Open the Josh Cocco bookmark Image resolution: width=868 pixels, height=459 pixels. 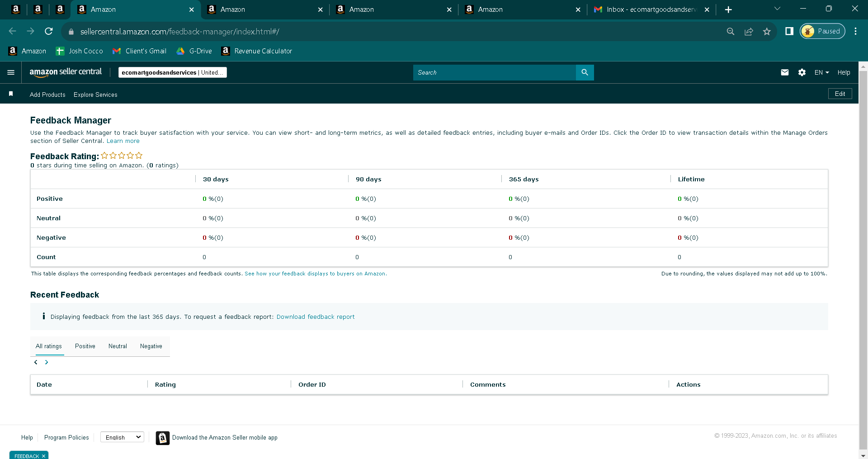[80, 51]
